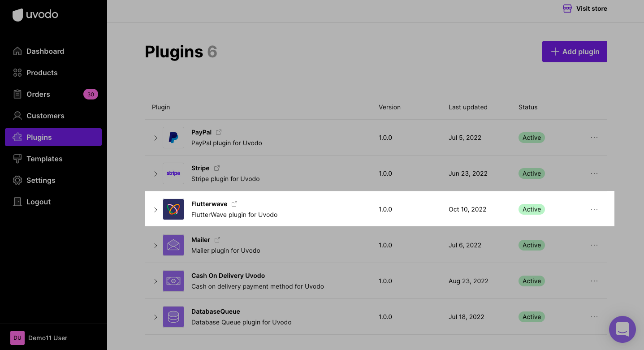
Task: Expand the Mailer plugin row chevron
Action: click(156, 246)
